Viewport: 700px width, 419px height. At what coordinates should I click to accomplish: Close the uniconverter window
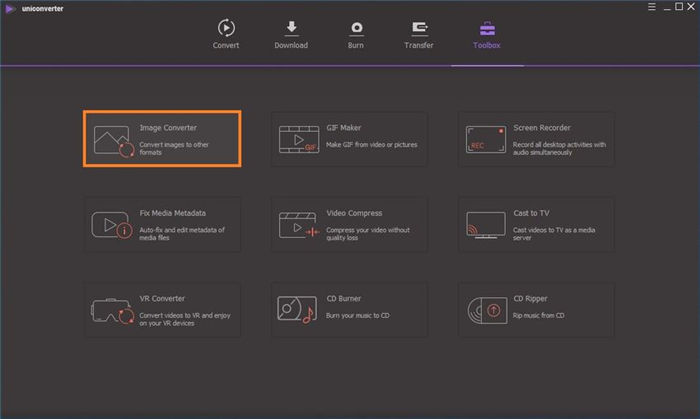click(x=691, y=6)
